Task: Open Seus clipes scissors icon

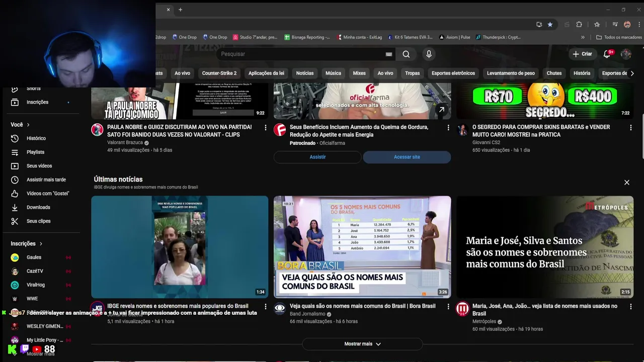Action: pos(15,221)
